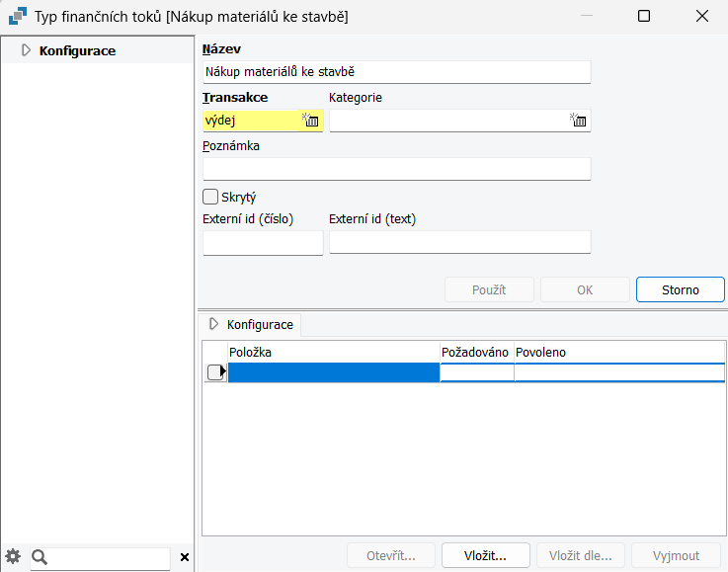The image size is (728, 572).
Task: Expand the Konfigurace tree node in the sidebar
Action: point(26,50)
